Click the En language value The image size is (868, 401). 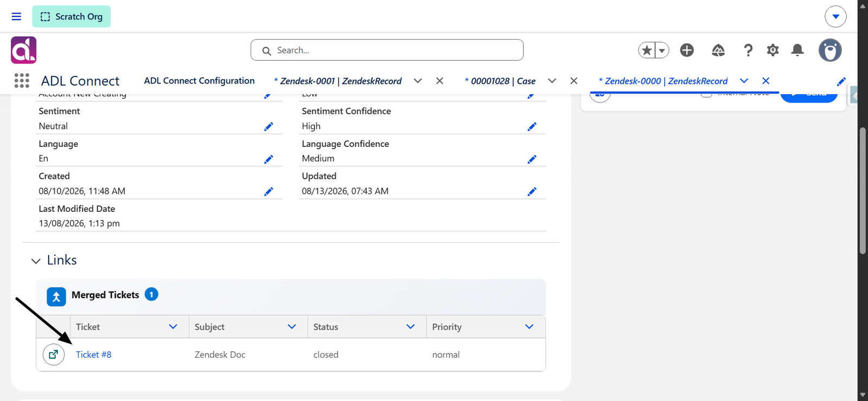pyautogui.click(x=43, y=158)
